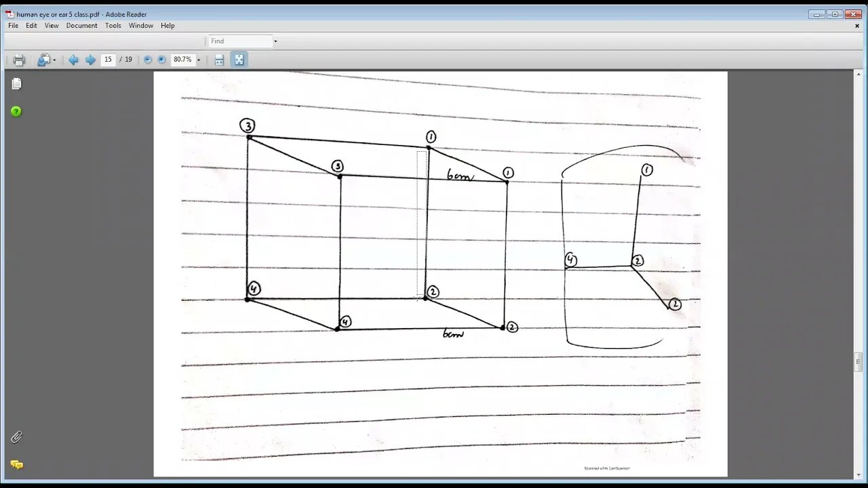Click into the Find search box

pyautogui.click(x=240, y=41)
